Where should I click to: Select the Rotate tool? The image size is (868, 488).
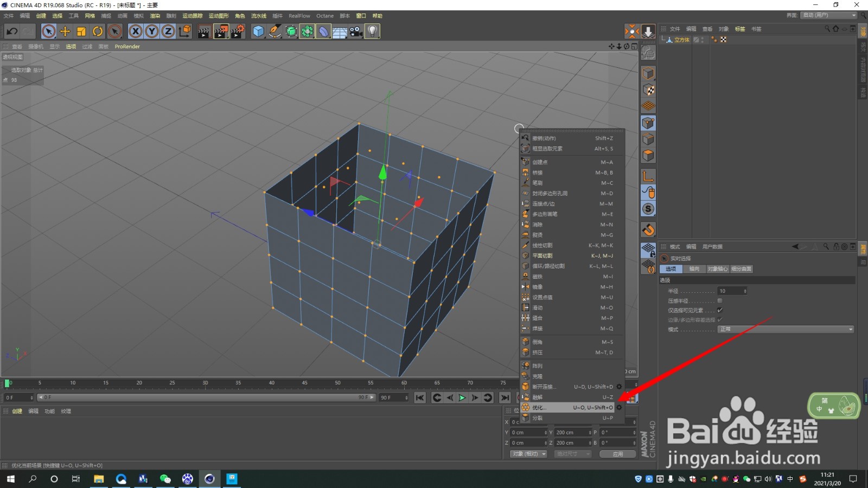coord(98,31)
